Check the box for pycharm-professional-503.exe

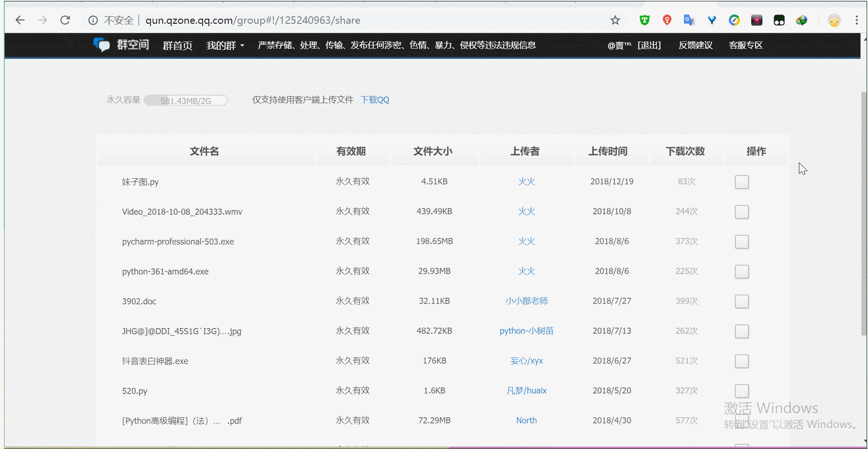point(742,242)
